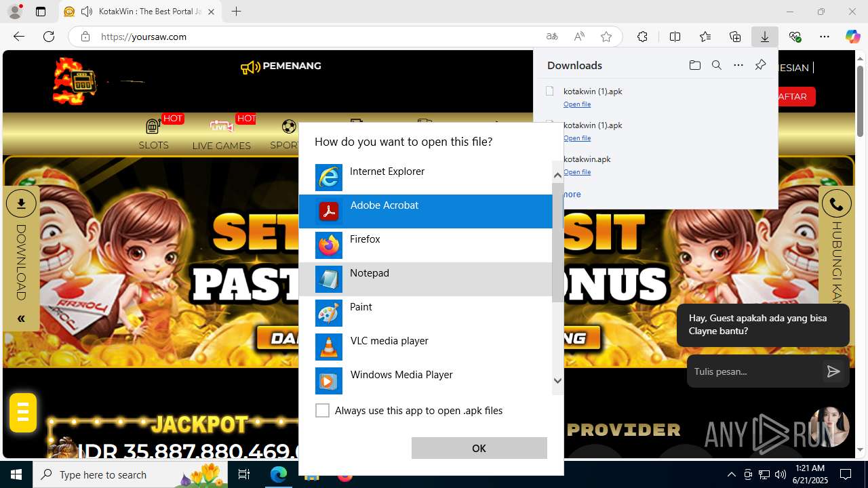This screenshot has height=488, width=868.
Task: Type in Tulis pesan chat field
Action: pos(753,371)
